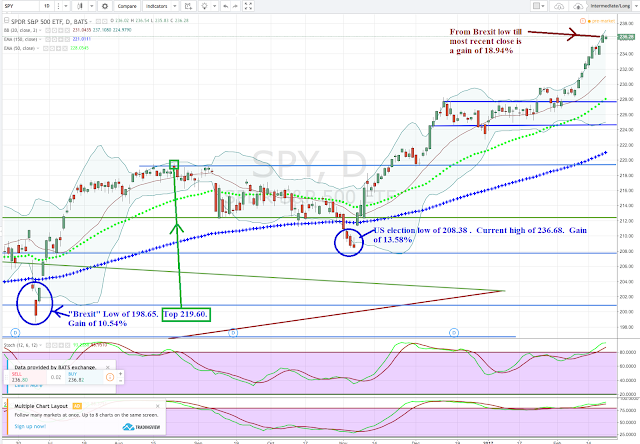640x444 pixels.
Task: Open chart properties gear icon
Action: tap(105, 6)
